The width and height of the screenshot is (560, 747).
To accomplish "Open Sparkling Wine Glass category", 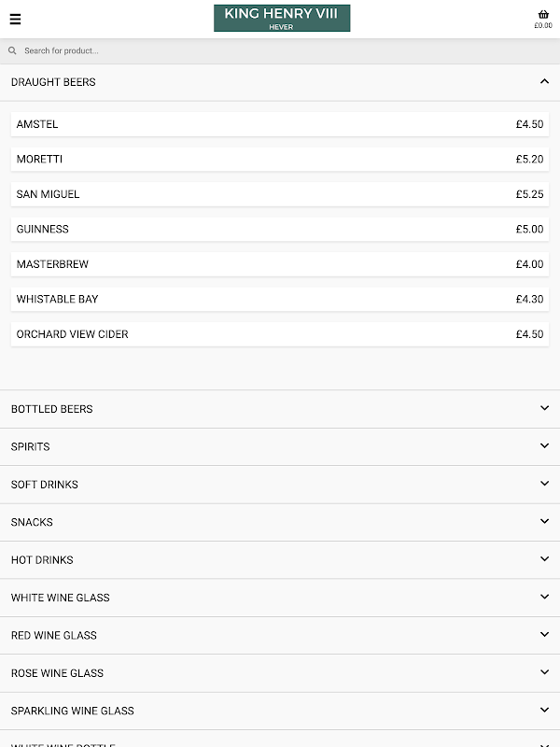I will pyautogui.click(x=280, y=711).
